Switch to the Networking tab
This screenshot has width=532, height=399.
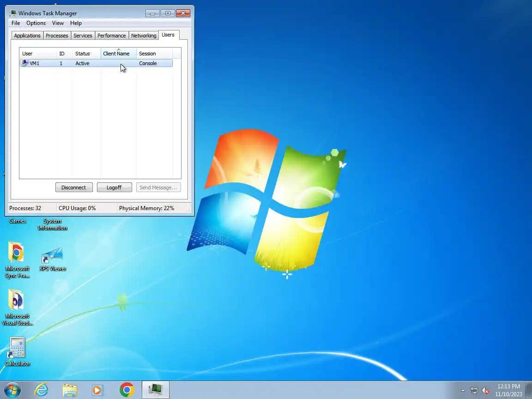pos(144,36)
